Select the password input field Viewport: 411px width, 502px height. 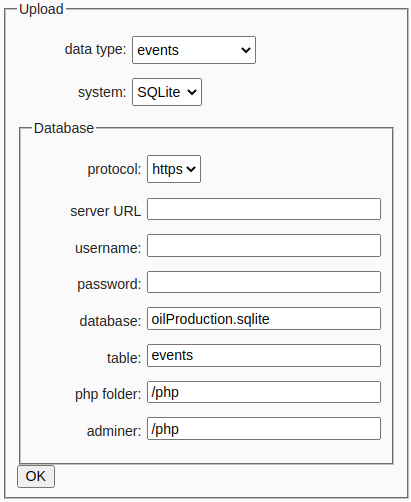[x=264, y=282]
